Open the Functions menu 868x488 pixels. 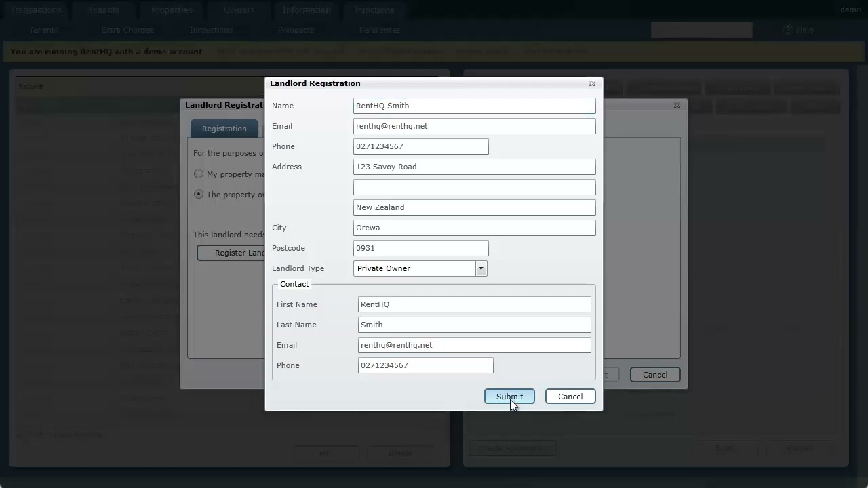point(374,10)
